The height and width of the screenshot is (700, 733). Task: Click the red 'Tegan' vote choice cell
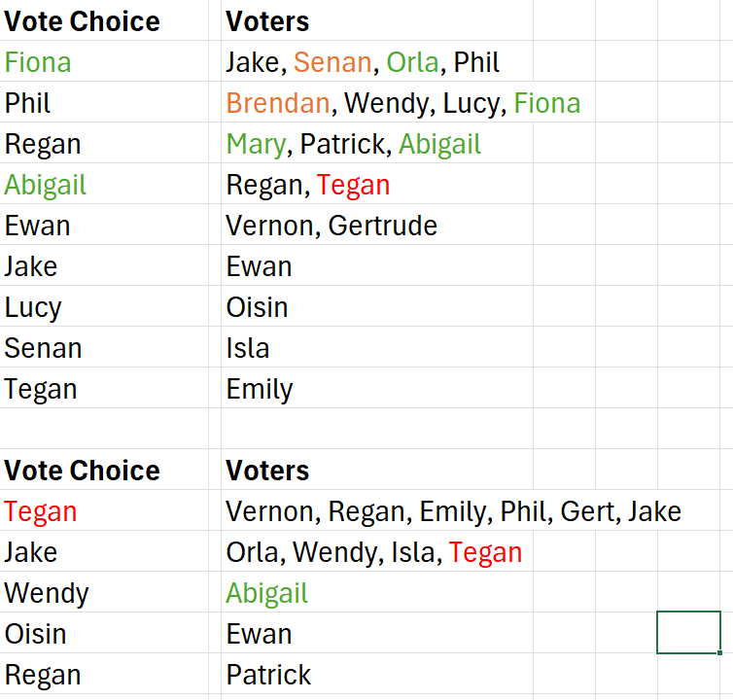point(104,510)
